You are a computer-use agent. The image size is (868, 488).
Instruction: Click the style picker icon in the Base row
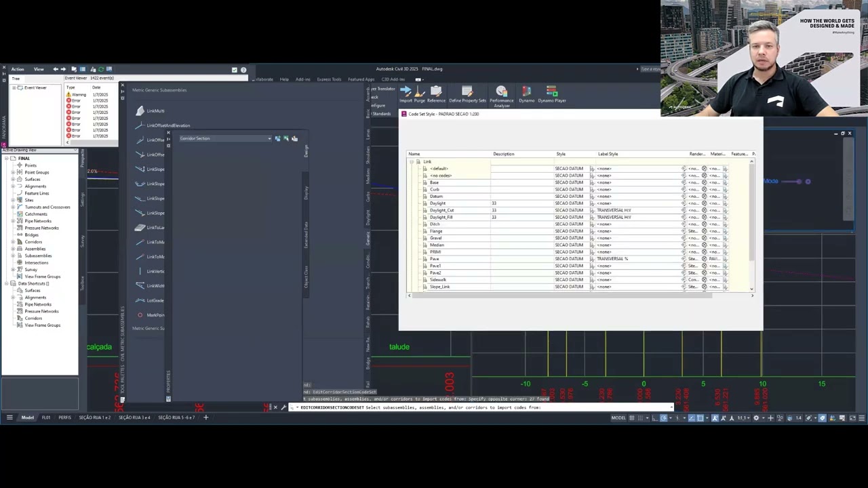pos(592,182)
